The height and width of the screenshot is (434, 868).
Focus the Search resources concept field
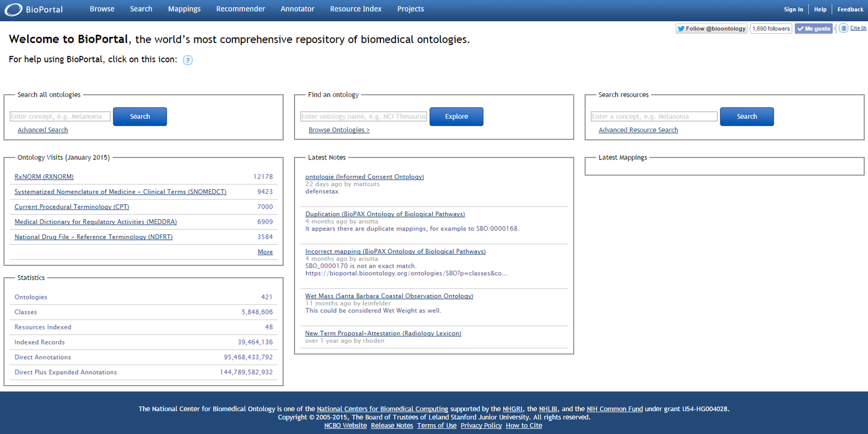point(654,117)
